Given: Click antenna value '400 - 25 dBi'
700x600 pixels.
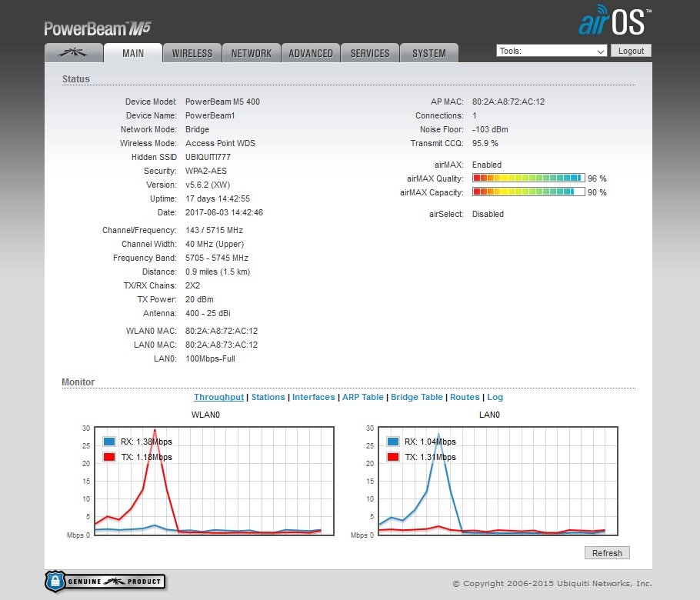Looking at the screenshot, I should click(208, 313).
